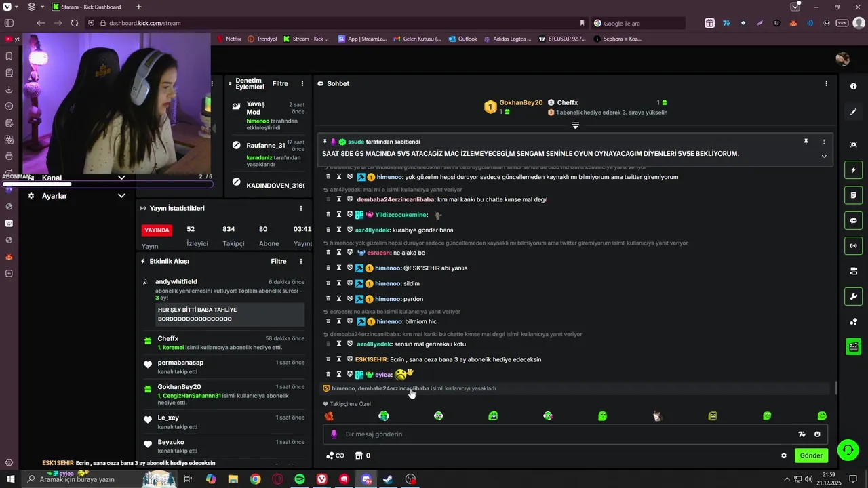
Task: Open dembaba24erzincanlibaba user in chat
Action: click(x=395, y=200)
